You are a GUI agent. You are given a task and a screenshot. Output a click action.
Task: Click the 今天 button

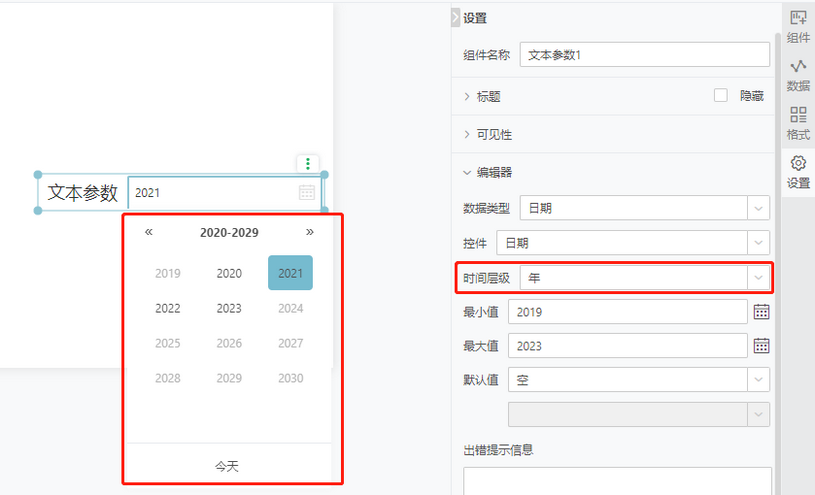coord(227,466)
